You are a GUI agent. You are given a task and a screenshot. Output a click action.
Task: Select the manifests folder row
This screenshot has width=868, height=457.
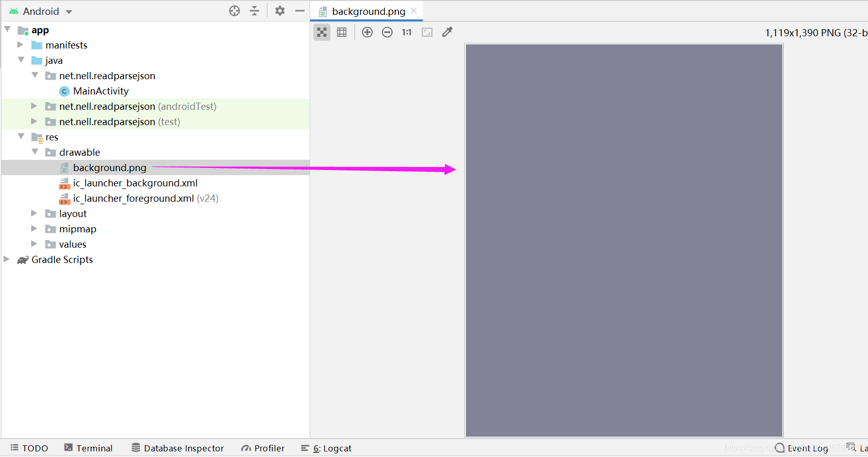click(x=155, y=45)
